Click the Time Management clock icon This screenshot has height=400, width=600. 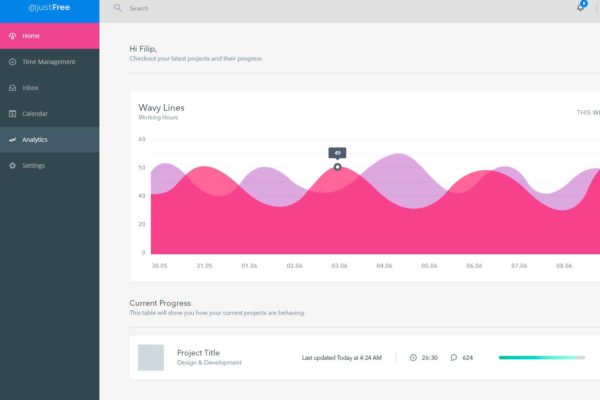point(12,62)
